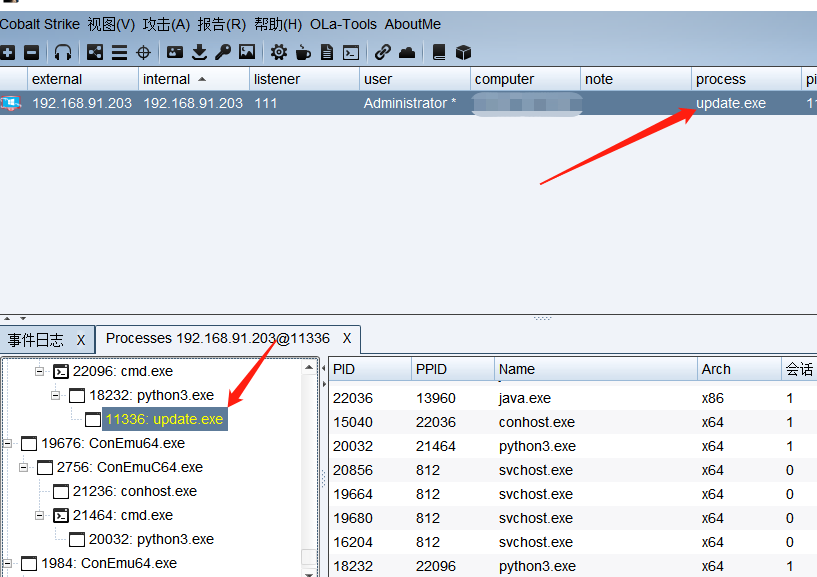The image size is (817, 577).
Task: Sort sessions by listener column header
Action: pyautogui.click(x=304, y=79)
